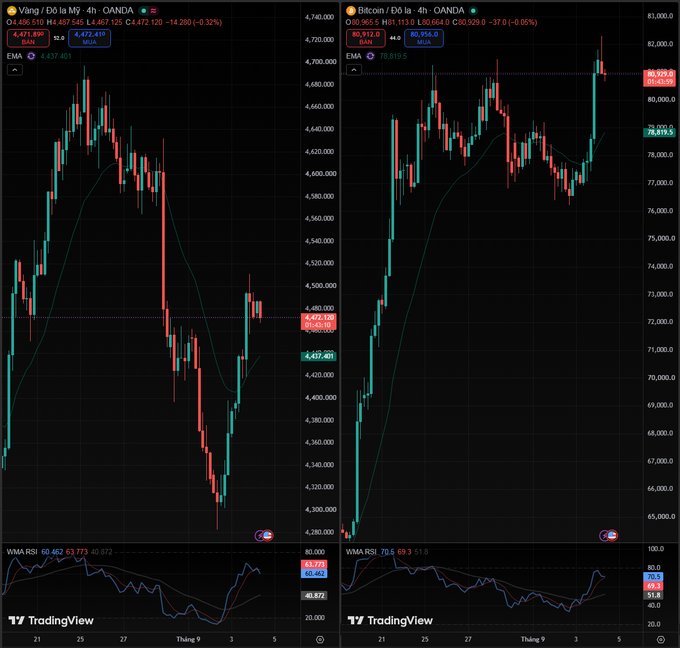The height and width of the screenshot is (648, 680).
Task: Open the US flag economic event on gold chart
Action: click(x=268, y=536)
